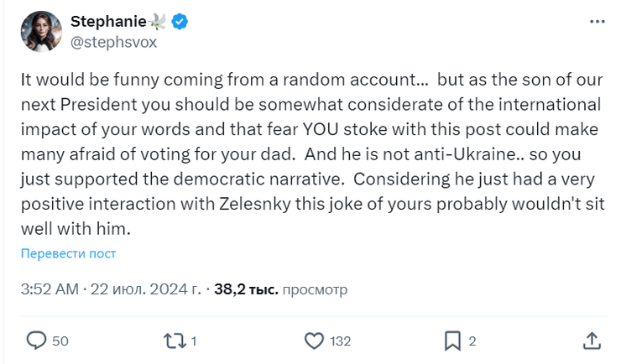Open the share menu icon
This screenshot has height=364, width=621.
pyautogui.click(x=591, y=341)
